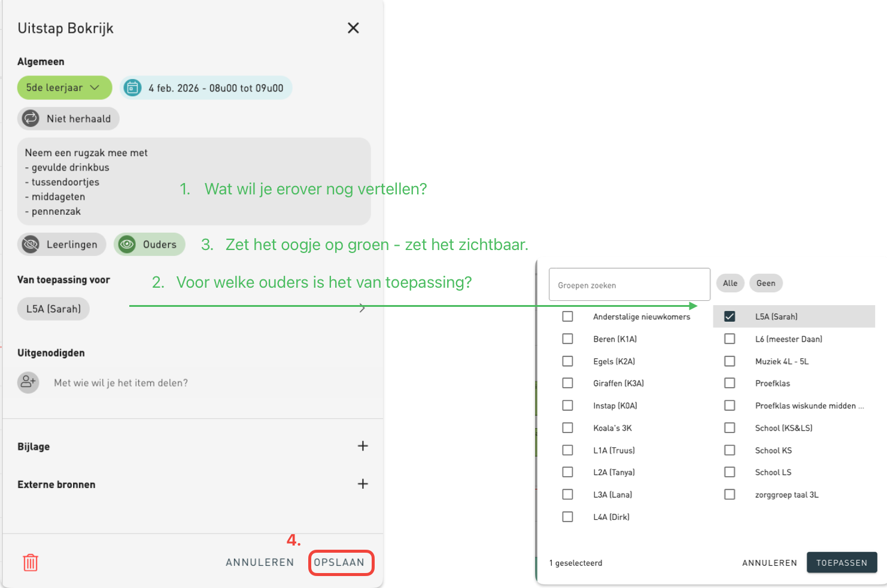Close the Uitstap Bokrijk dialog
This screenshot has width=887, height=588.
[x=353, y=28]
